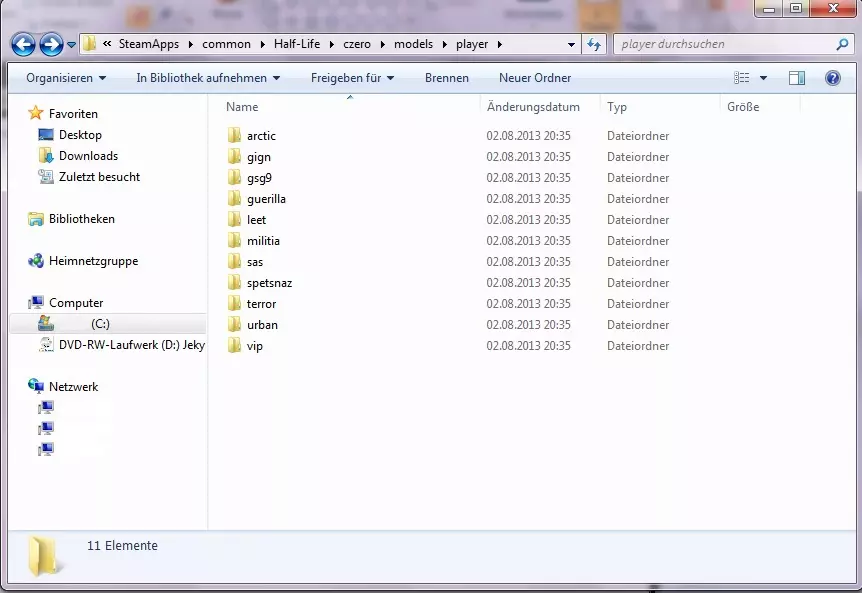Expand the arrow after 'czero' breadcrumb
This screenshot has height=593, width=862.
383,45
